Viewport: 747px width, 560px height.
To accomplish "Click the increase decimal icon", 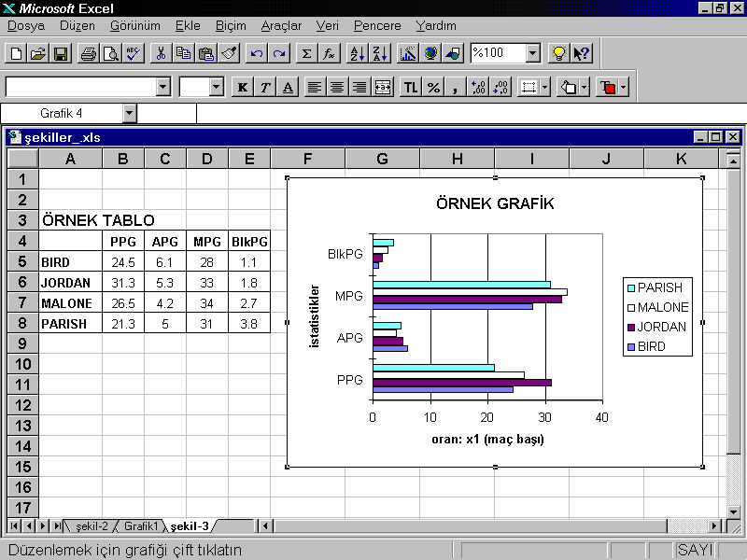I will click(478, 87).
